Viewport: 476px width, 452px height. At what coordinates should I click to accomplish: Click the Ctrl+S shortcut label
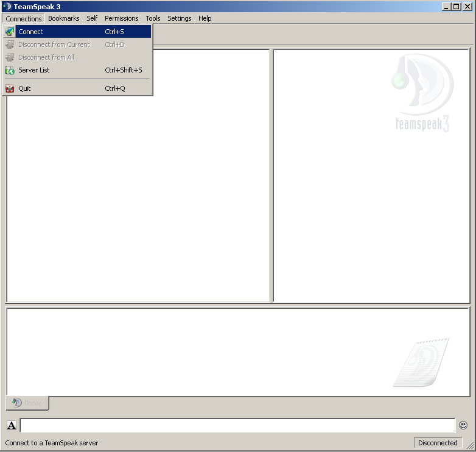[114, 32]
